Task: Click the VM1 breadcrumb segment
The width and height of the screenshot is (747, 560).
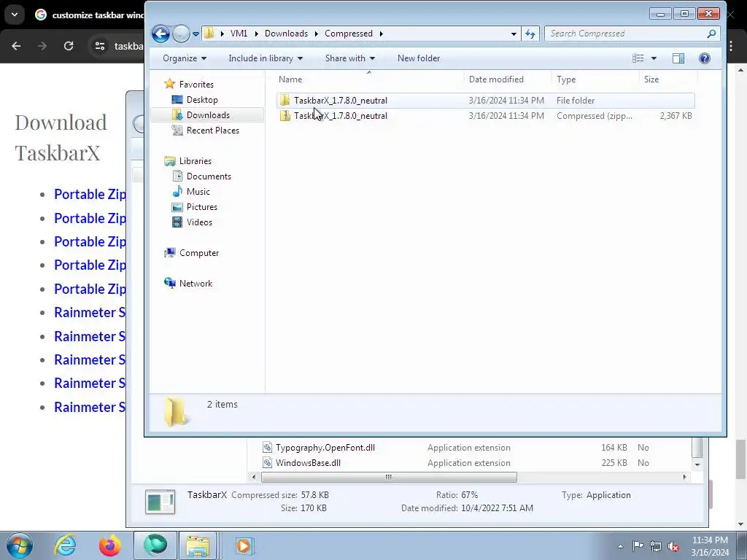Action: (x=239, y=34)
